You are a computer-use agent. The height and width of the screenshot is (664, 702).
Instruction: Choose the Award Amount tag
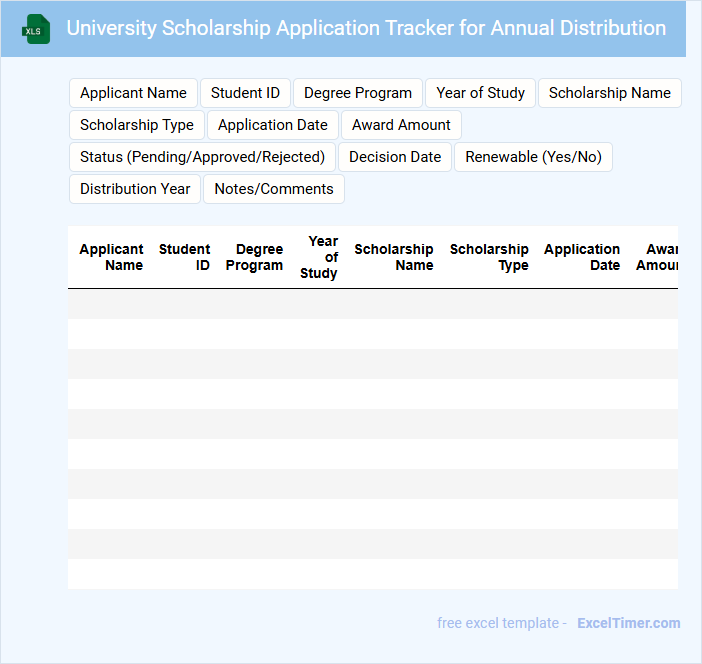pyautogui.click(x=401, y=125)
